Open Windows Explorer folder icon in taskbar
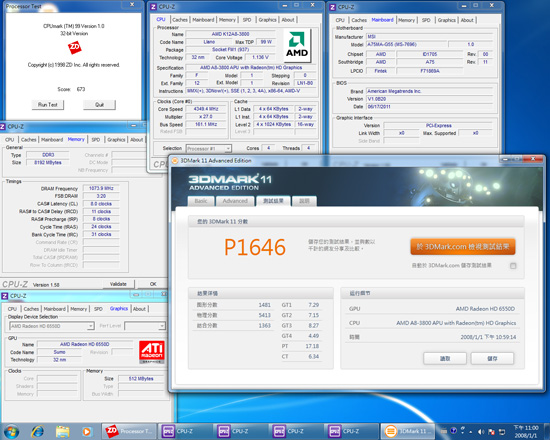 click(x=62, y=431)
